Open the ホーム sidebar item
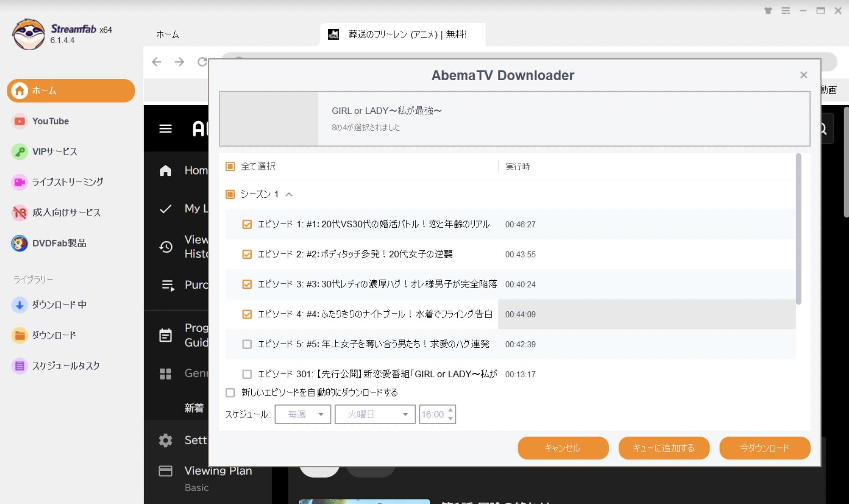 point(71,91)
